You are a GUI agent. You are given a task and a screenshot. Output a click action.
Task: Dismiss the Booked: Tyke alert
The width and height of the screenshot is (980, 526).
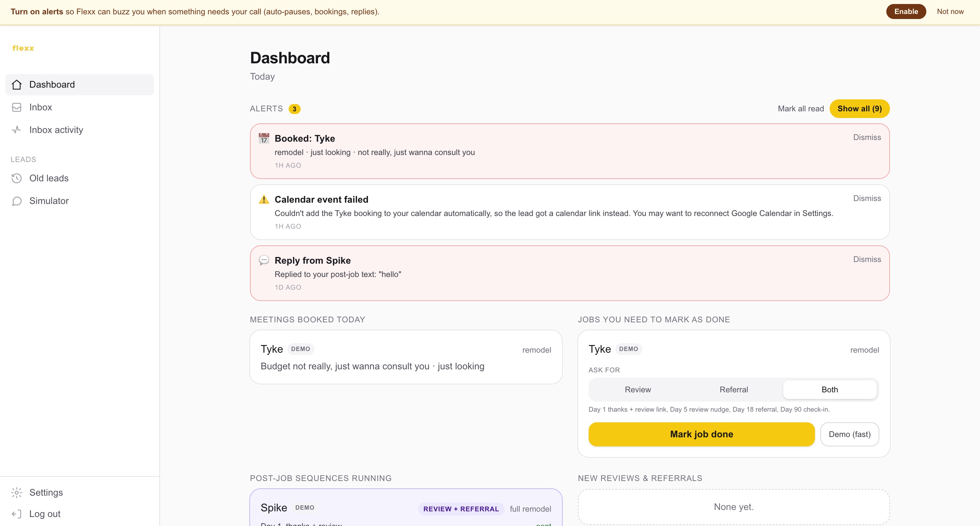click(867, 137)
